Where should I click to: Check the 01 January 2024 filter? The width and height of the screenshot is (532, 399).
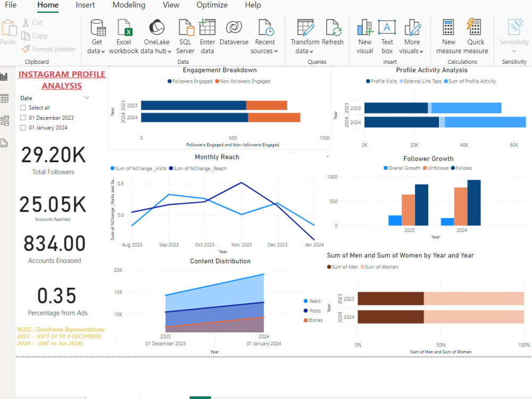click(x=23, y=128)
